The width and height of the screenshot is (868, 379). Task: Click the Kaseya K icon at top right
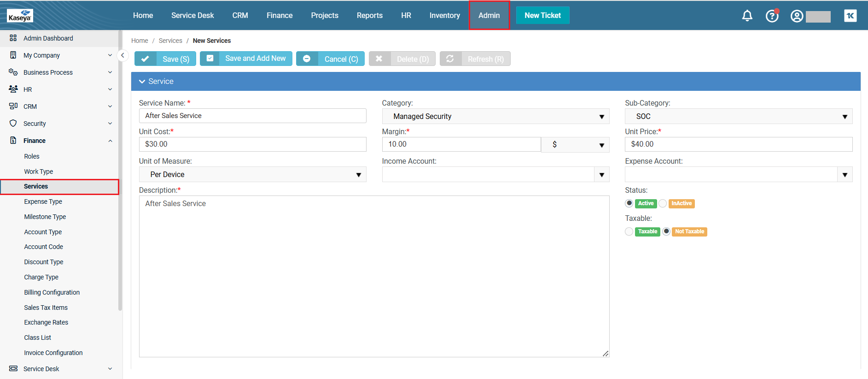point(850,16)
